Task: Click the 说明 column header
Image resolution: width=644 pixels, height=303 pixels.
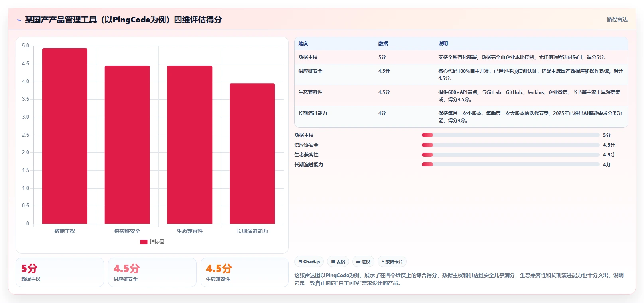Action: [443, 44]
